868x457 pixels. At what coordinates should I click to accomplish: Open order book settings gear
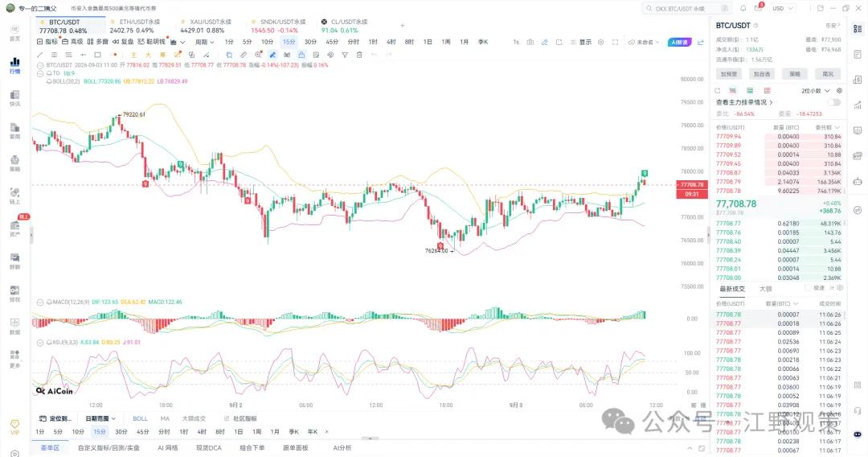point(839,90)
